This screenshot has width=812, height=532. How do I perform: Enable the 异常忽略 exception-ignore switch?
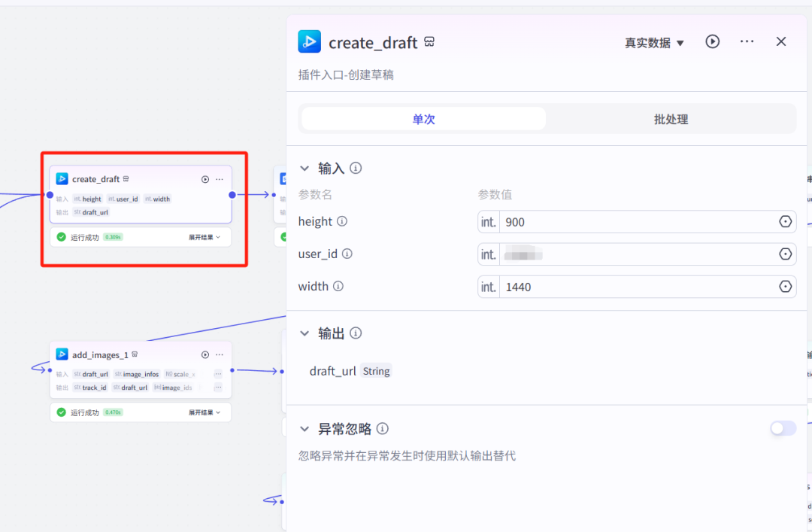click(x=783, y=428)
